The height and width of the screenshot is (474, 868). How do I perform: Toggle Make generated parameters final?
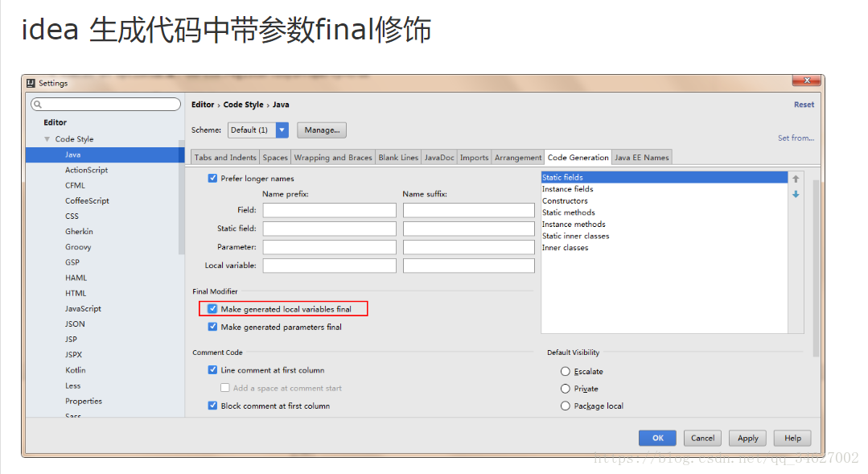point(212,327)
